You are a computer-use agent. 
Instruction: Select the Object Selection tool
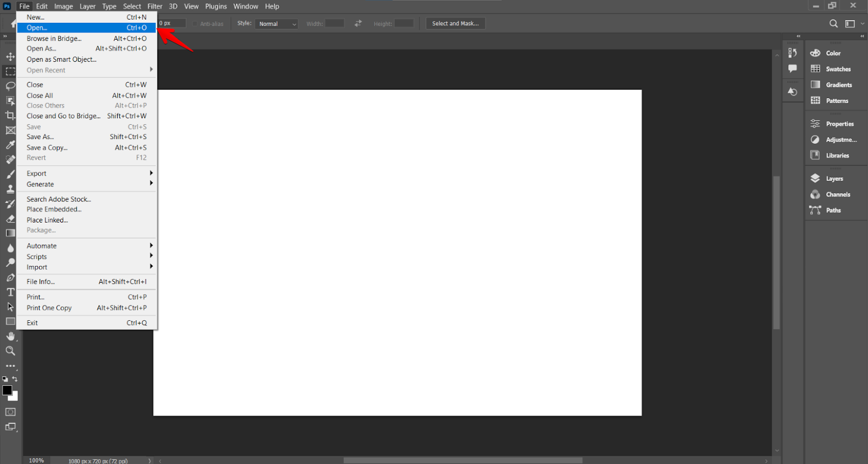10,101
